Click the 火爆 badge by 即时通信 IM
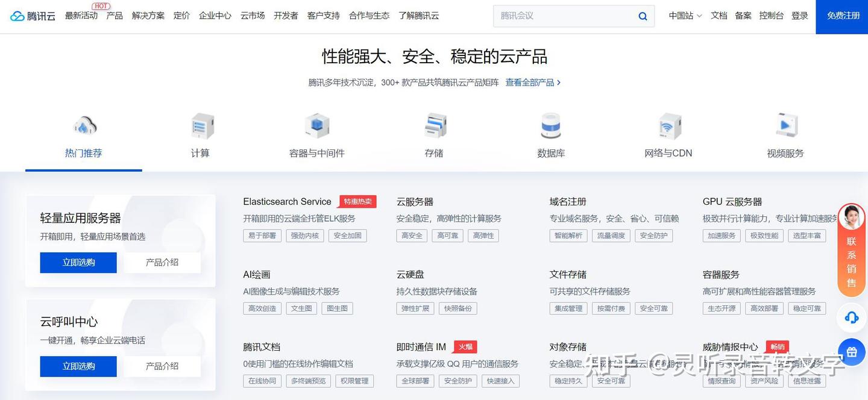The height and width of the screenshot is (400, 868). (x=465, y=347)
